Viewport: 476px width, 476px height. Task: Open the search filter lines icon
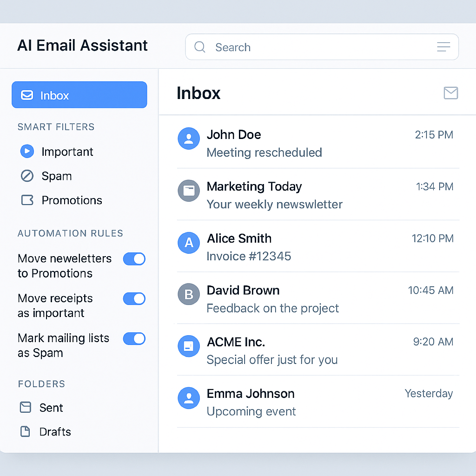pyautogui.click(x=443, y=47)
